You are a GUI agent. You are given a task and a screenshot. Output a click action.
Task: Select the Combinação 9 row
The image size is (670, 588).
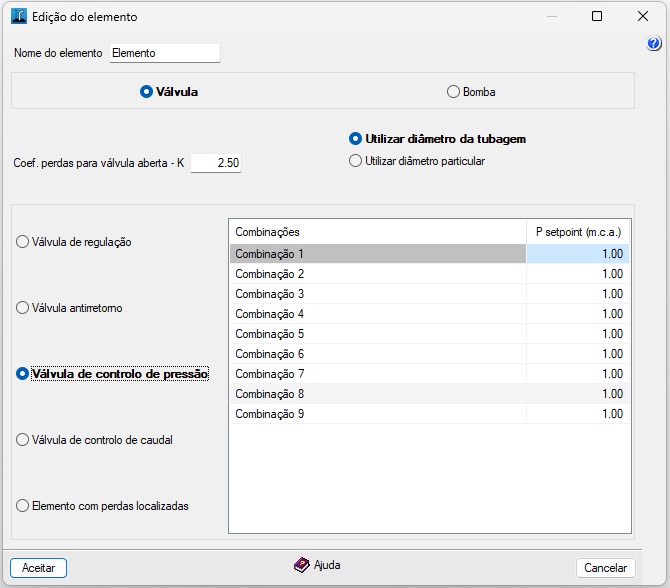point(378,414)
